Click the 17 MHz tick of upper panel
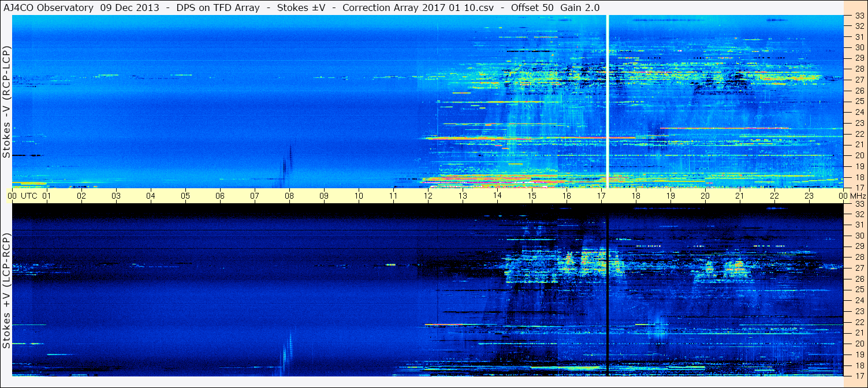This screenshot has height=388, width=868. pos(859,188)
